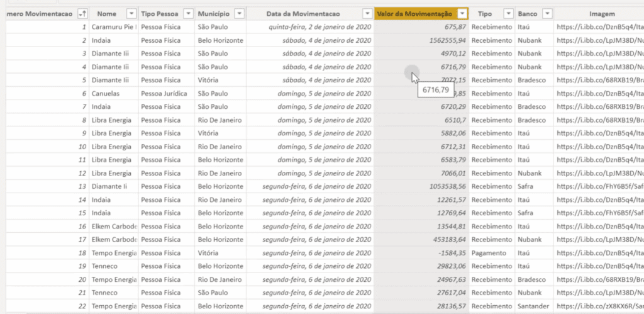644x314 pixels.
Task: Click cell 'Caramuru Pie' in row 1
Action: click(x=114, y=27)
